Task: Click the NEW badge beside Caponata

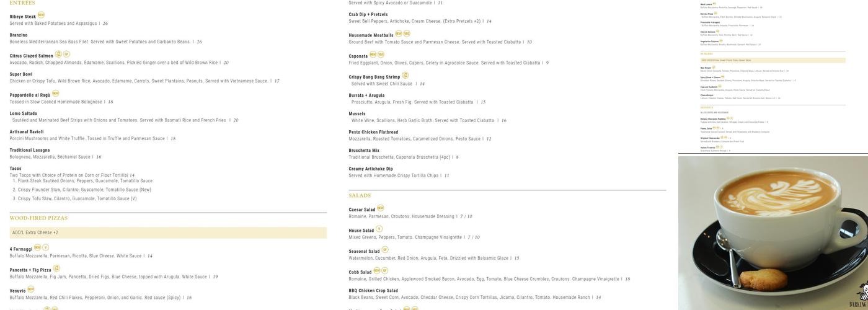Action: point(373,55)
